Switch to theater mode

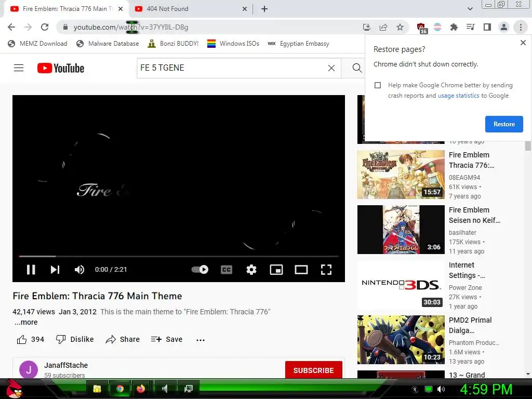[x=301, y=270]
